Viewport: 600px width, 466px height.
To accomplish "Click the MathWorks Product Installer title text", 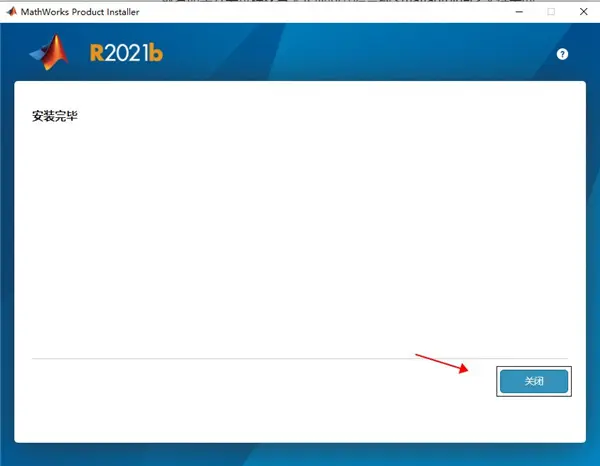I will click(80, 12).
